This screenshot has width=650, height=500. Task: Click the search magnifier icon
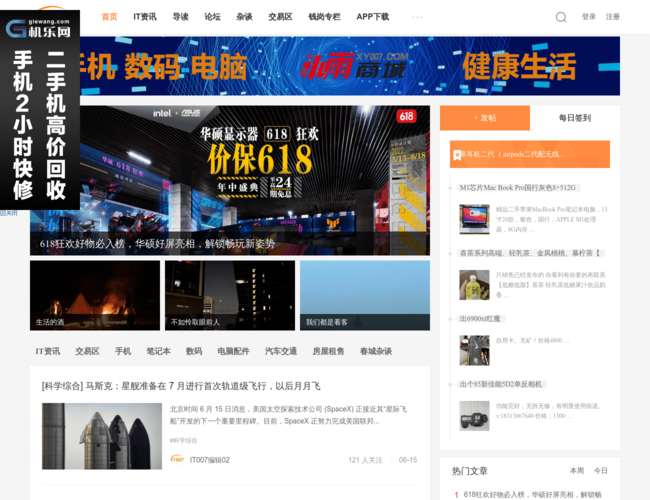pos(561,17)
